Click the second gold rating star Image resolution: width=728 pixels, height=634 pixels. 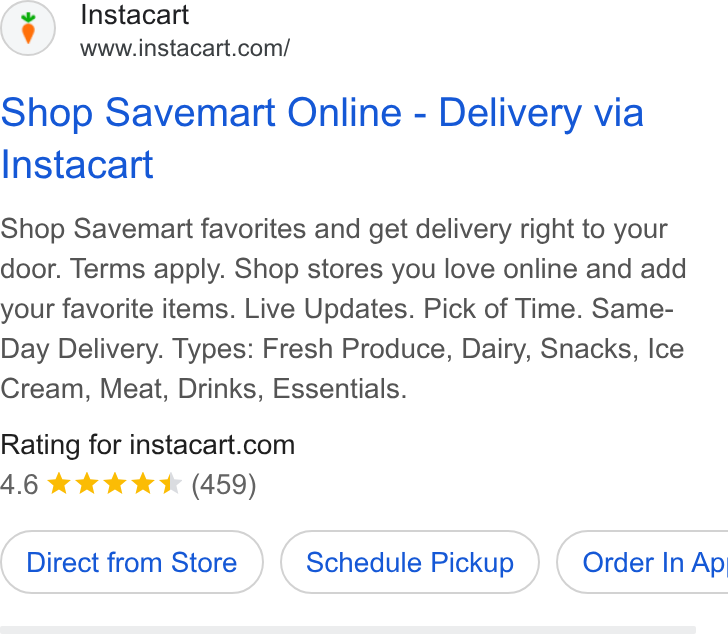(87, 483)
